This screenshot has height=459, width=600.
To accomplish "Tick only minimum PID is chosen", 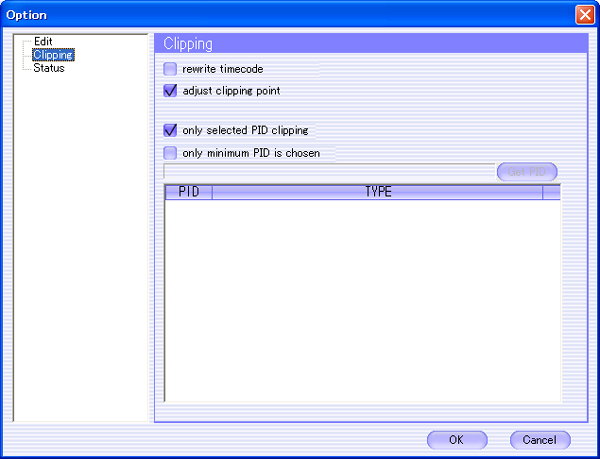I will point(170,153).
